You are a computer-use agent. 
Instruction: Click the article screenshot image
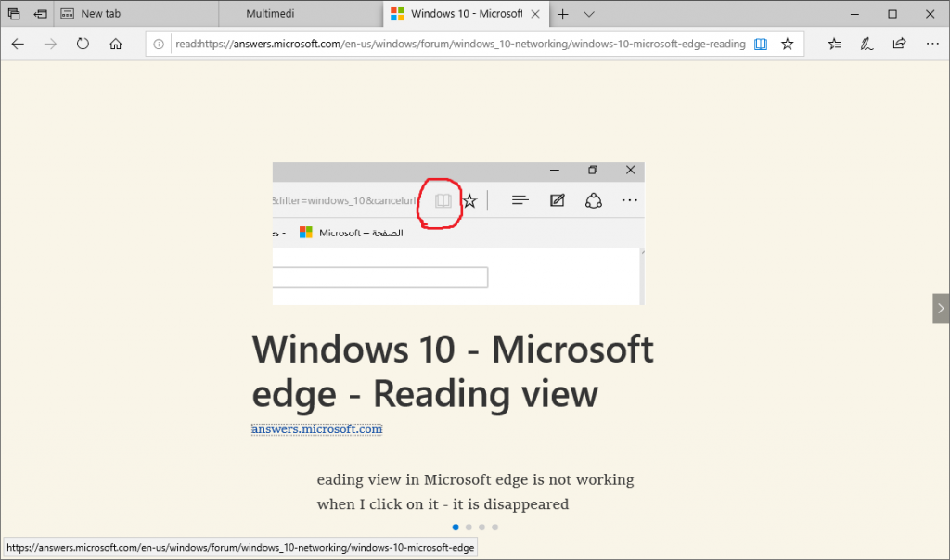[458, 234]
